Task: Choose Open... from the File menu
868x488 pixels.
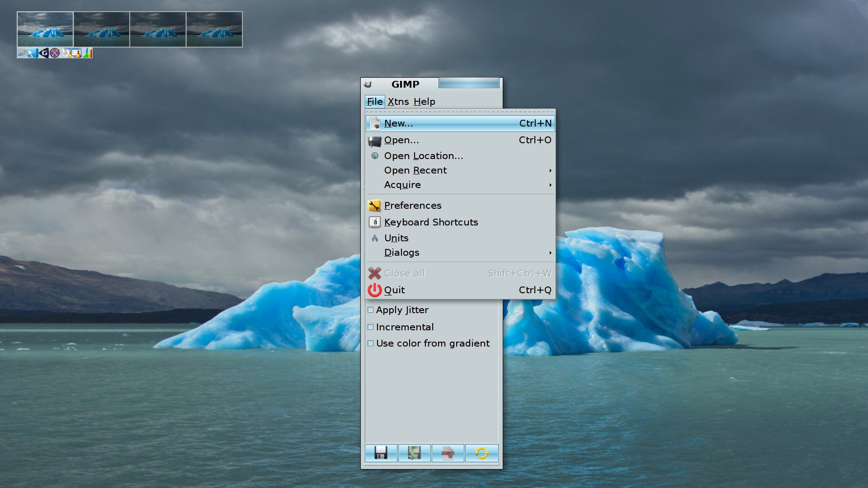Action: click(460, 140)
